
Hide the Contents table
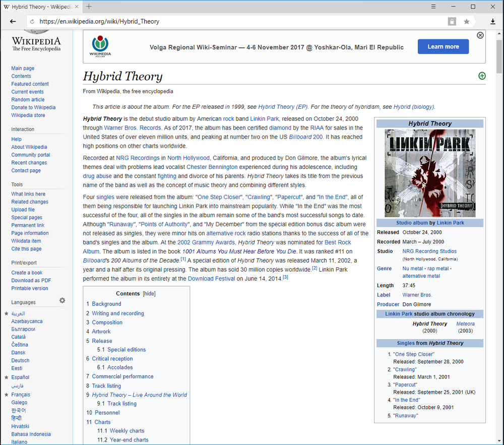[149, 294]
